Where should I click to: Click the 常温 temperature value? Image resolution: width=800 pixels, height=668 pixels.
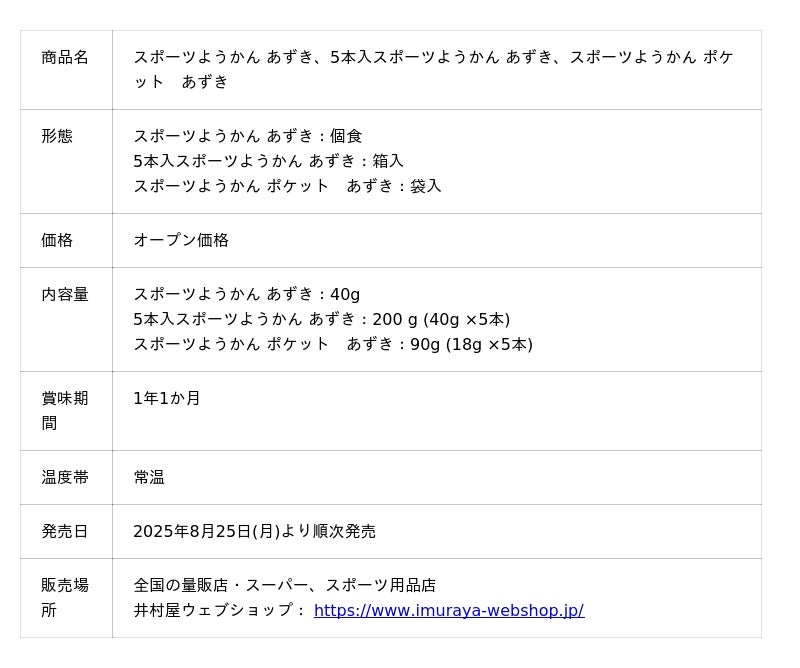(x=149, y=477)
